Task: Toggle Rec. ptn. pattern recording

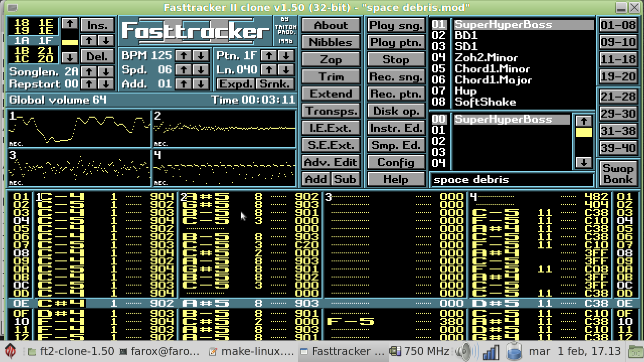Action: 395,94
